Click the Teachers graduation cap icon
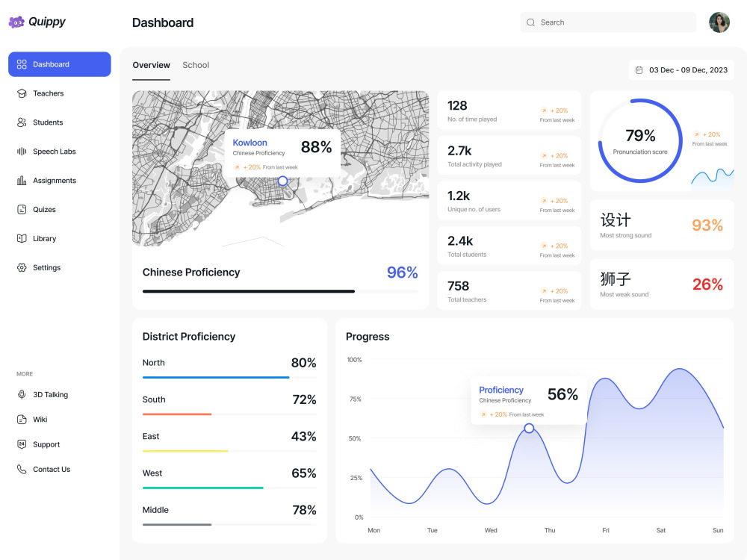Viewport: 747px width, 560px height. 22,93
